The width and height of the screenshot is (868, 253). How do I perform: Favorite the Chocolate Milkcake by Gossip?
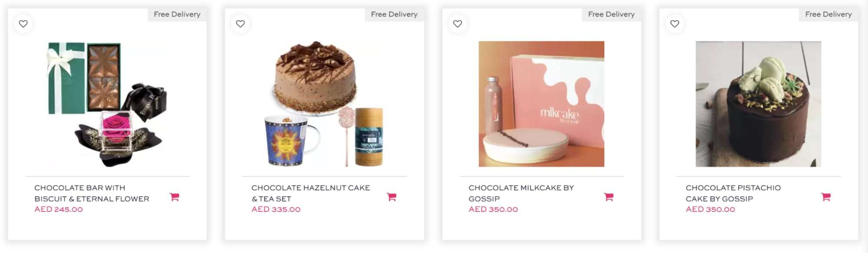tap(458, 24)
